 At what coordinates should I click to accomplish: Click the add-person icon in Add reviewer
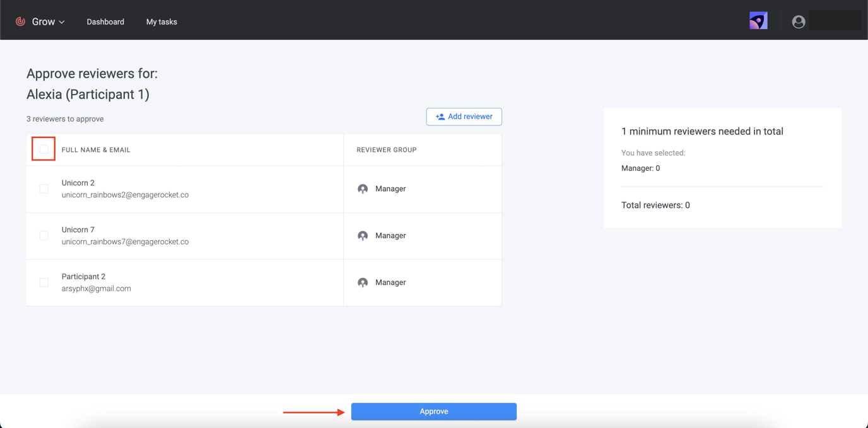(x=440, y=117)
